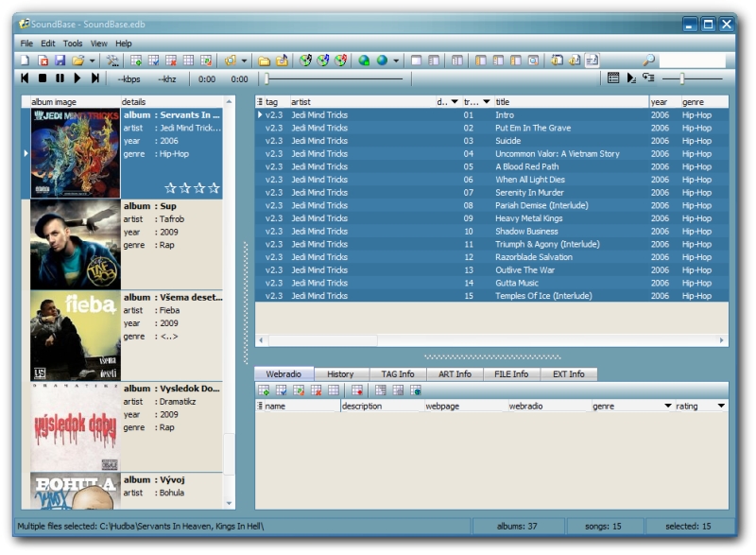
Task: Click the folder with music note icon
Action: (282, 61)
